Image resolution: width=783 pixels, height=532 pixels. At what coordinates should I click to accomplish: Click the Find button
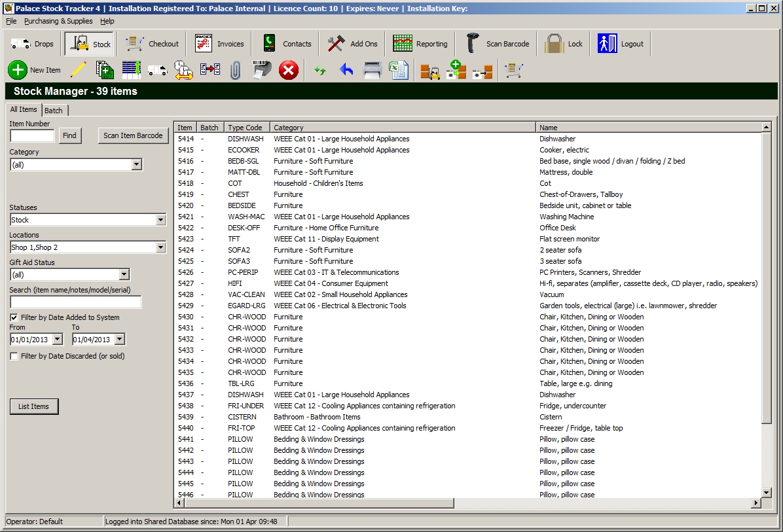(70, 135)
